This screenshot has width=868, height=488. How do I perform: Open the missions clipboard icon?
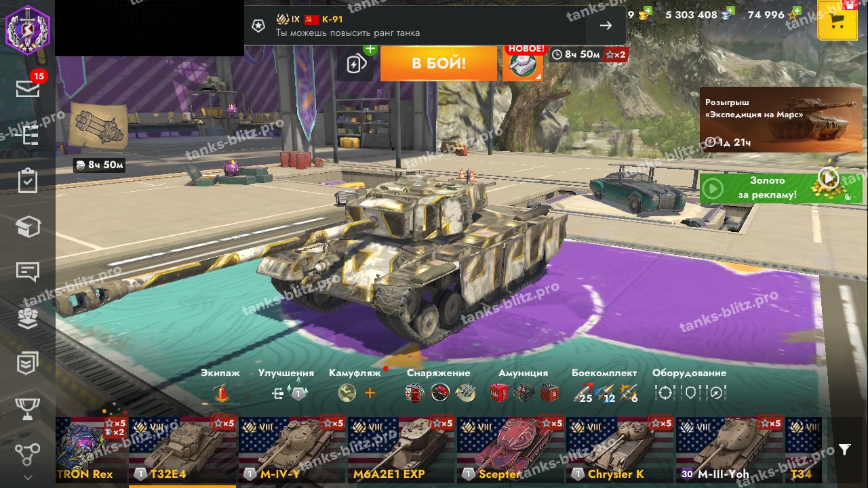pyautogui.click(x=28, y=181)
